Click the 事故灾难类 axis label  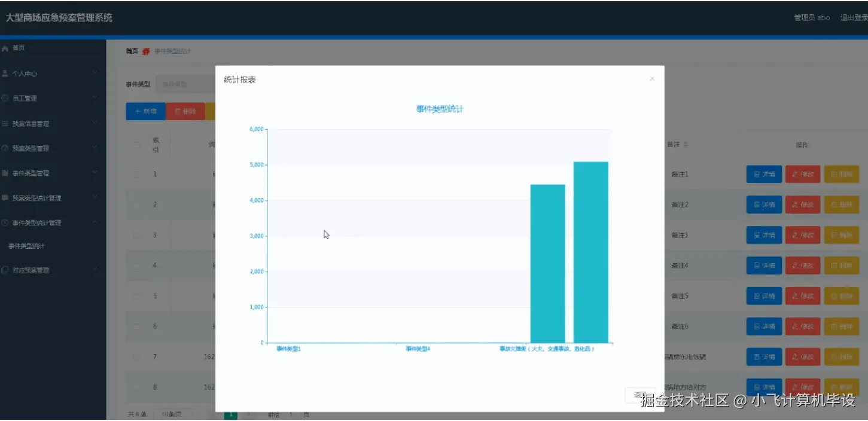pyautogui.click(x=547, y=349)
